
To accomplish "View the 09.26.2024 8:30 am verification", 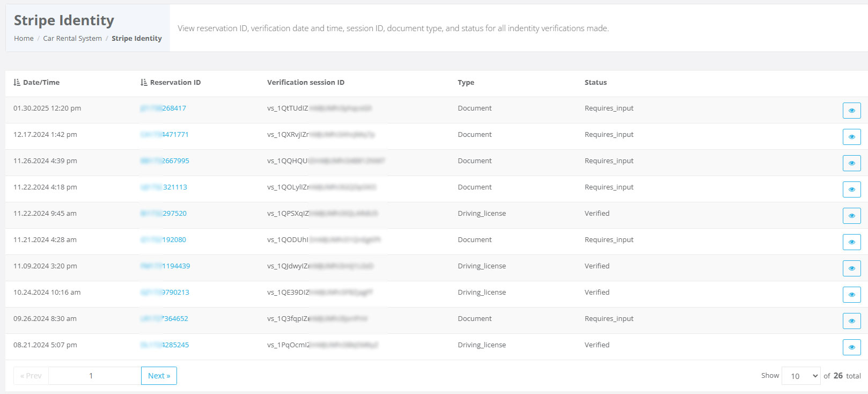I will 851,321.
